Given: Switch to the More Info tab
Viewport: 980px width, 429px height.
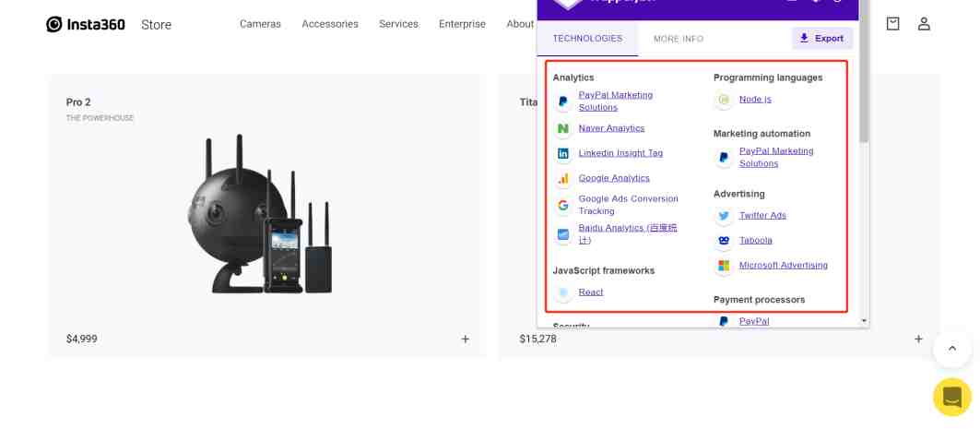Looking at the screenshot, I should (679, 39).
